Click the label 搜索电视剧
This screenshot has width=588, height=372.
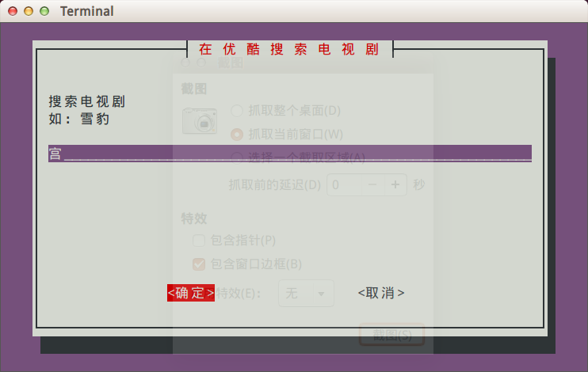click(x=86, y=101)
